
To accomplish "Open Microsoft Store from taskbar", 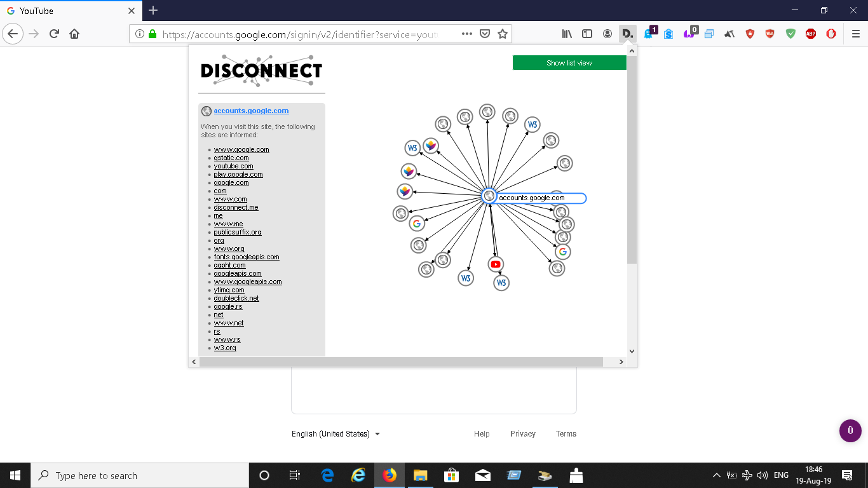I will tap(452, 475).
